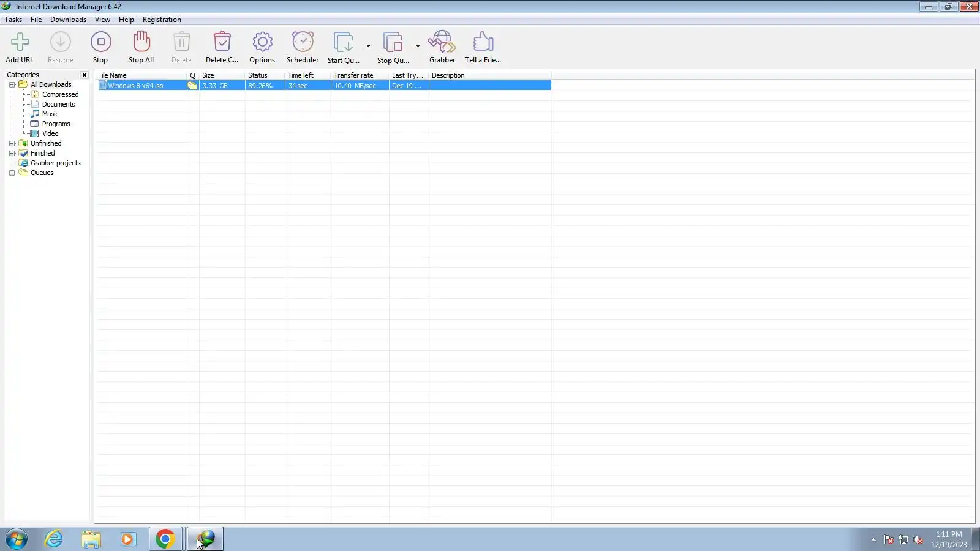Sort by Last Try column header

[409, 75]
